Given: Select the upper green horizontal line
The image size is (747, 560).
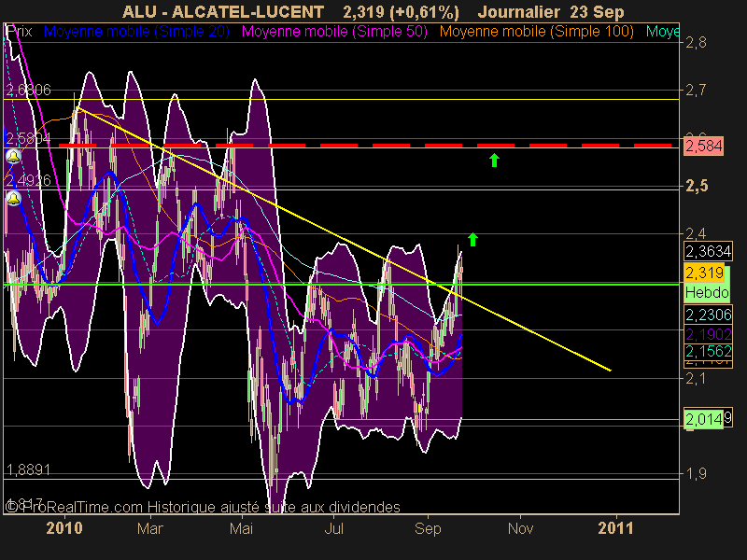Looking at the screenshot, I should pos(341,285).
